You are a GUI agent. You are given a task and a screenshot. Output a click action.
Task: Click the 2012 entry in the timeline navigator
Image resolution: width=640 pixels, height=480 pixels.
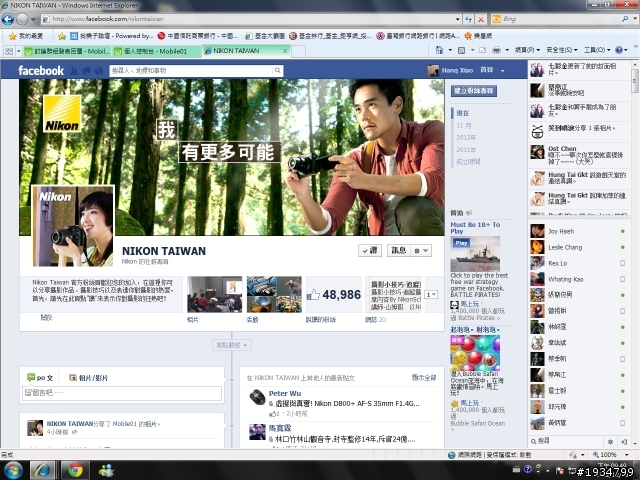[x=466, y=138]
